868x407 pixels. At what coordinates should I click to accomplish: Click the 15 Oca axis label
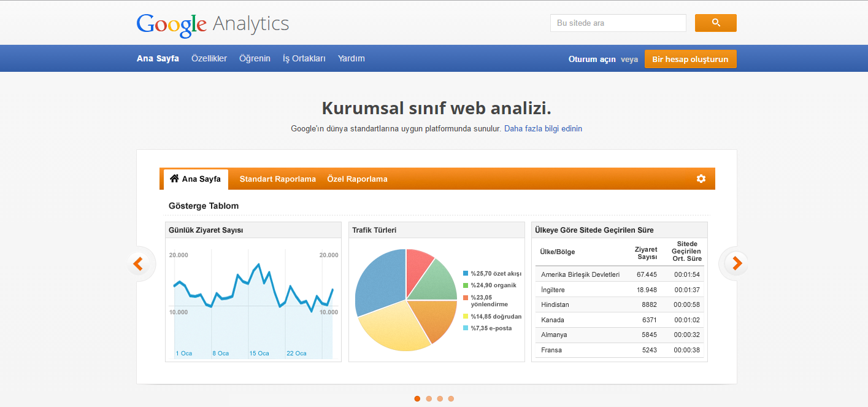pyautogui.click(x=259, y=353)
